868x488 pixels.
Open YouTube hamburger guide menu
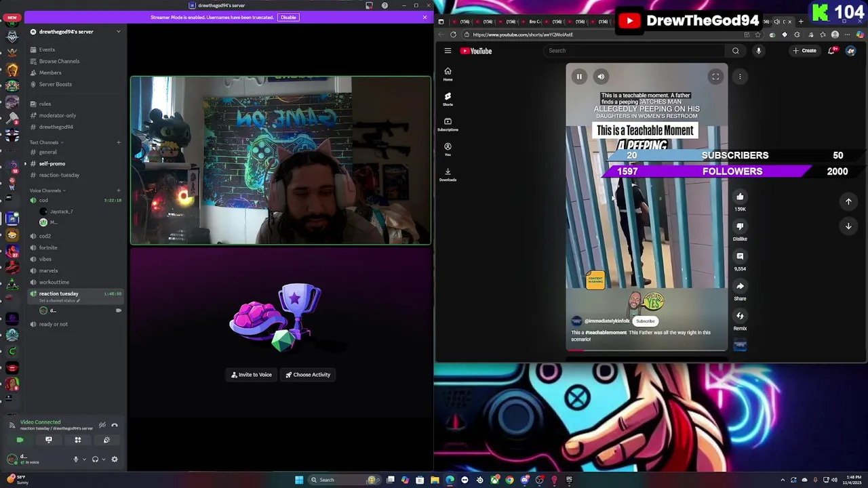click(x=448, y=51)
